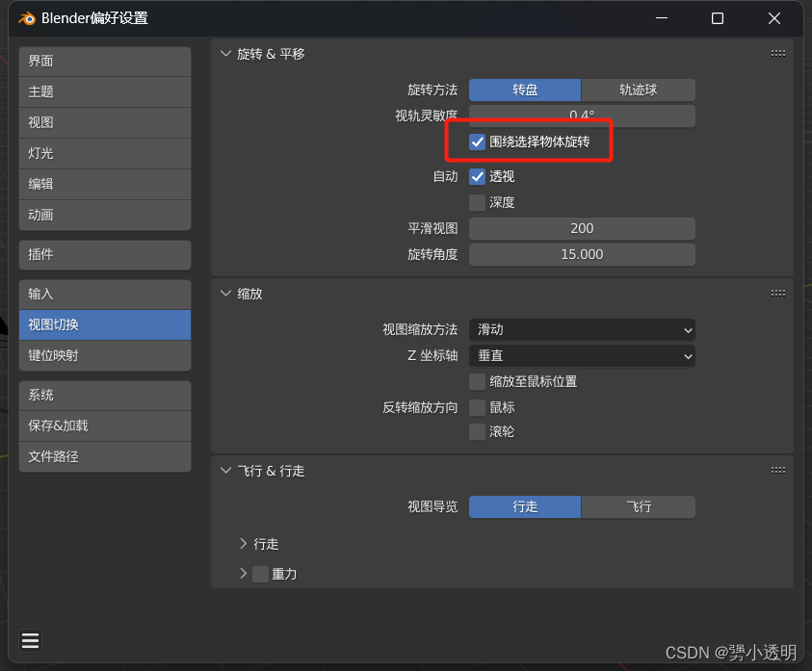Image resolution: width=812 pixels, height=671 pixels.
Task: Open 视图缩放方法 dropdown showing 滑动
Action: click(x=582, y=330)
